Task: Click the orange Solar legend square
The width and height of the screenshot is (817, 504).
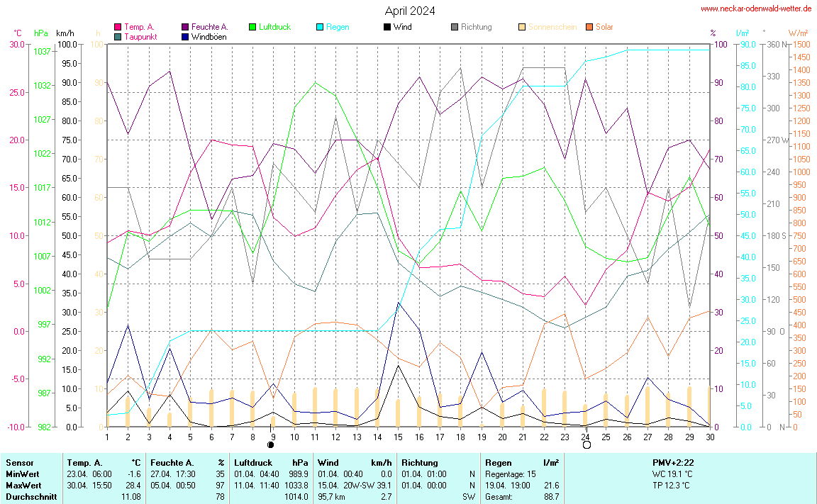Action: tap(589, 27)
